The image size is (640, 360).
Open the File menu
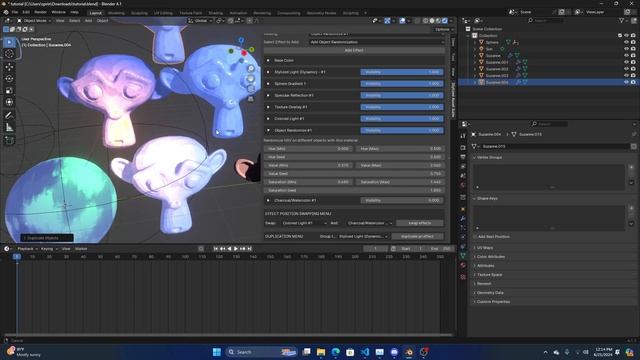click(15, 12)
